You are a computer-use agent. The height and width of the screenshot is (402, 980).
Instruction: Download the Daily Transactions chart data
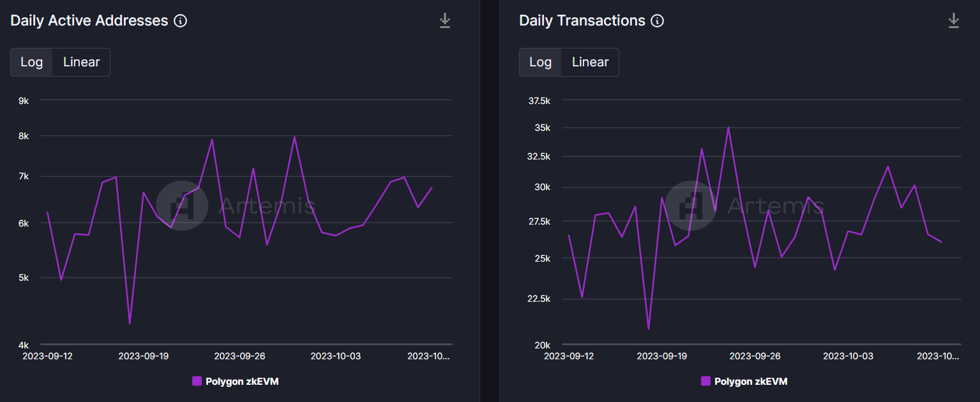click(x=953, y=21)
